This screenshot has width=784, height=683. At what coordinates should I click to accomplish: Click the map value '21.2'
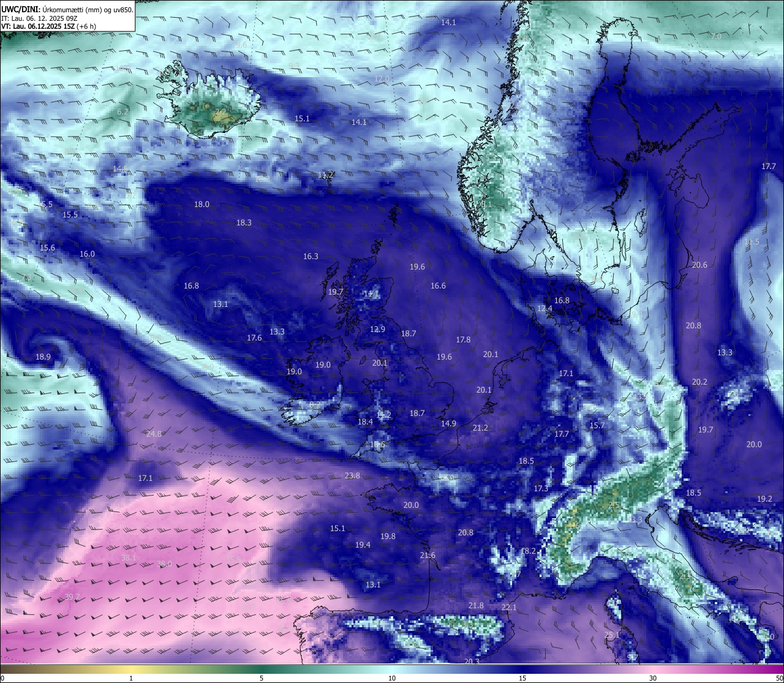pyautogui.click(x=480, y=428)
